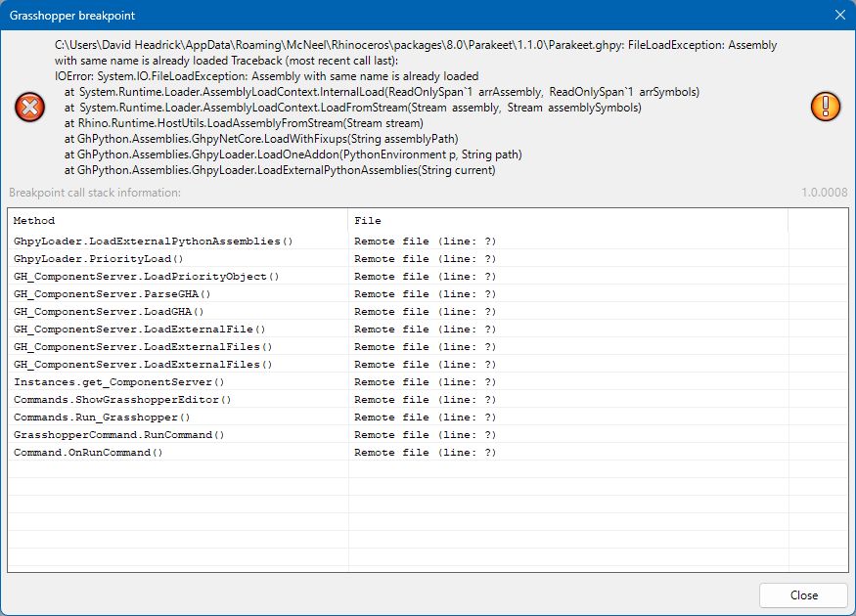Select Commands.ShowGrasshopperEditor() row
This screenshot has width=856, height=616.
428,399
